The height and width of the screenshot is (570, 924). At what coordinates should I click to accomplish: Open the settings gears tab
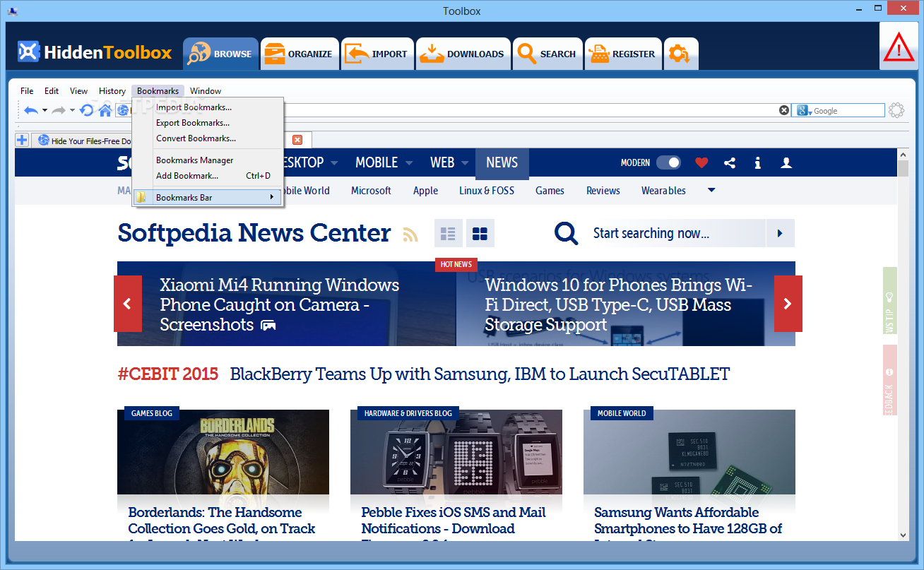(681, 54)
